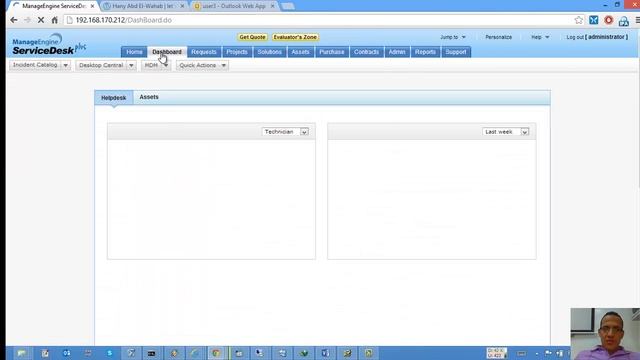Image resolution: width=640 pixels, height=360 pixels.
Task: Open Chrome from the taskbar
Action: (216, 353)
